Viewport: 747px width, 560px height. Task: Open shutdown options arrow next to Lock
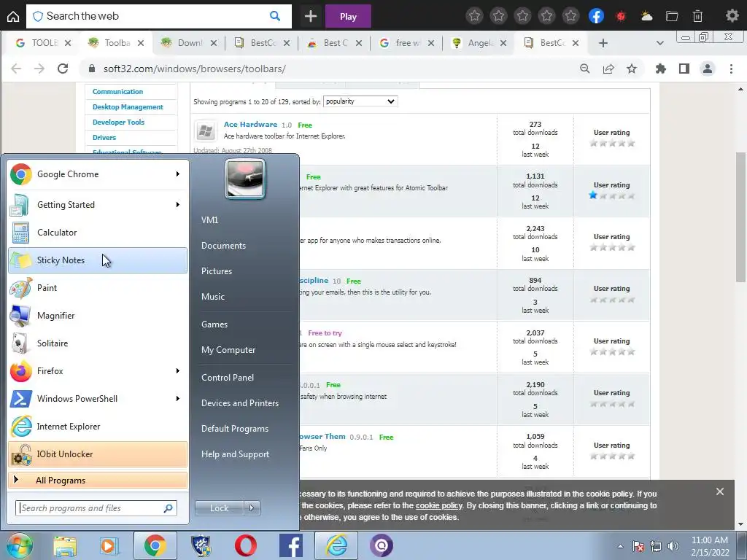point(252,508)
